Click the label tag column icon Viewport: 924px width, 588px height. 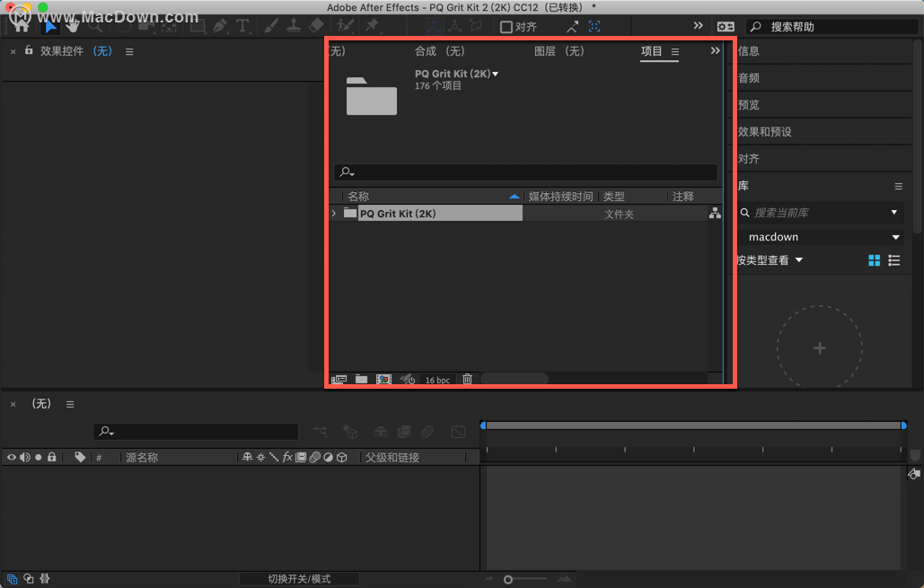click(80, 457)
